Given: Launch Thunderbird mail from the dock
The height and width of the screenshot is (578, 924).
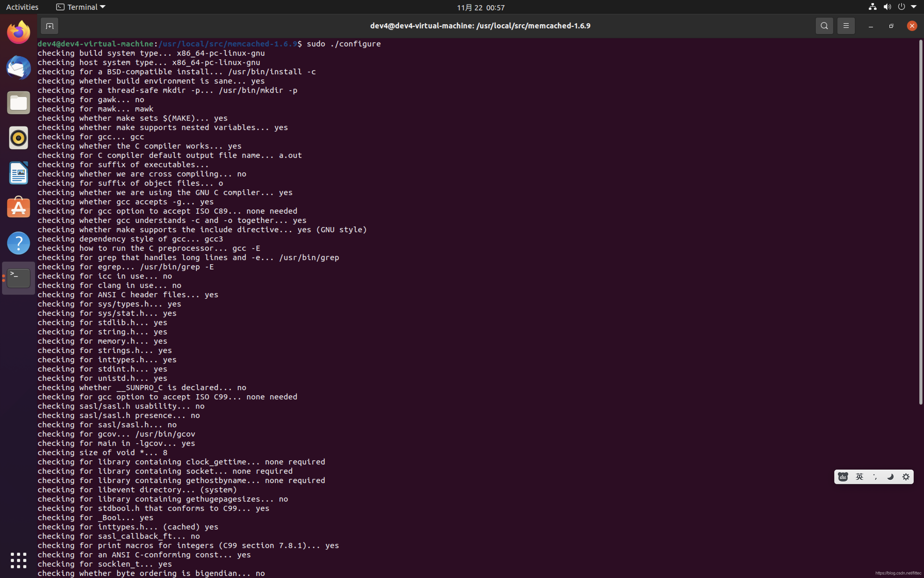Looking at the screenshot, I should point(18,68).
